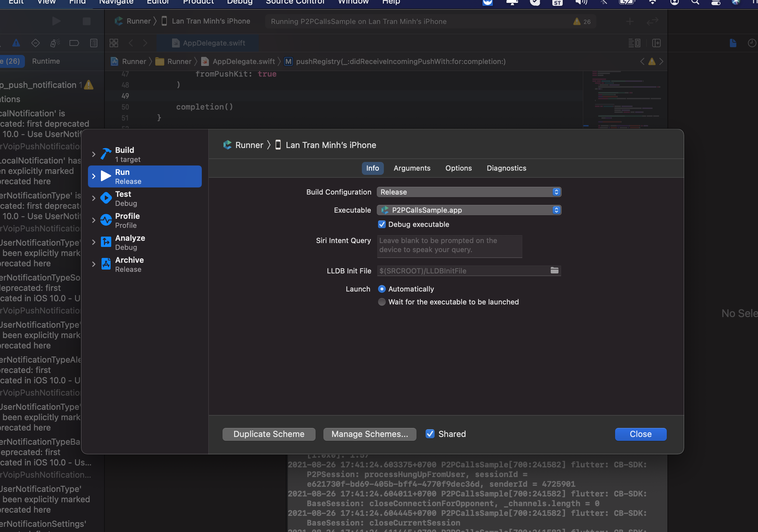Click the Manage Schemes button
Viewport: 758px width, 532px height.
[369, 434]
